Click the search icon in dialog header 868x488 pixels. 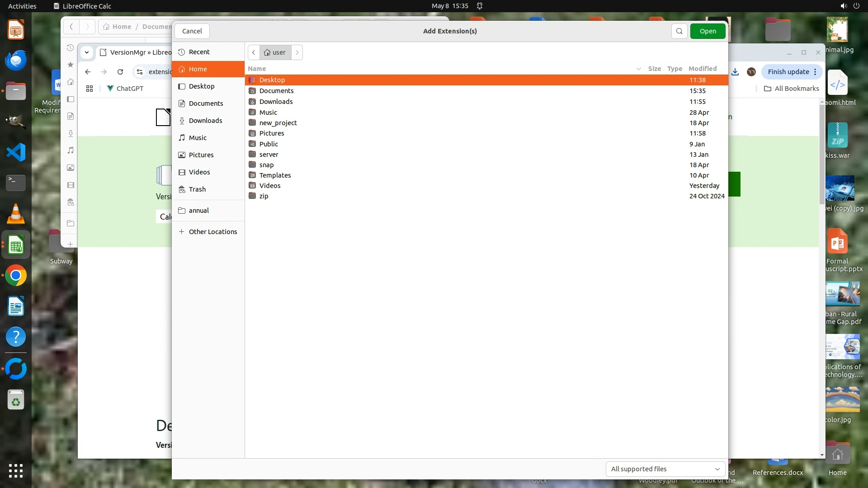(679, 31)
